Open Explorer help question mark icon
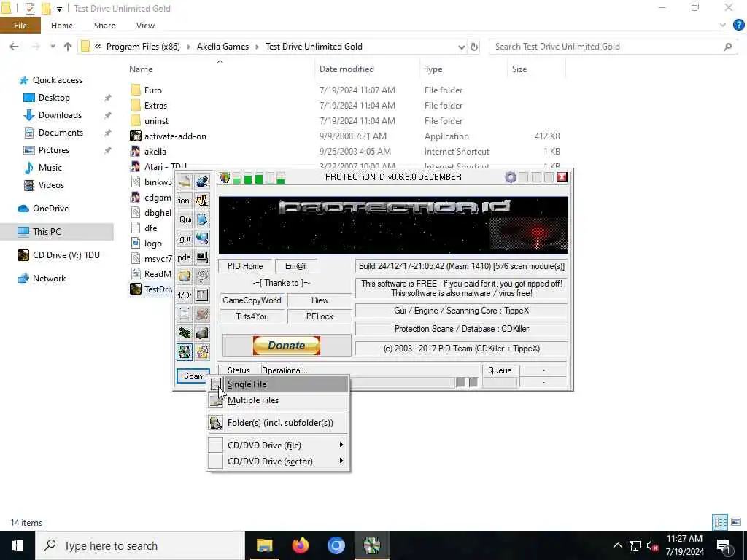 pos(738,26)
